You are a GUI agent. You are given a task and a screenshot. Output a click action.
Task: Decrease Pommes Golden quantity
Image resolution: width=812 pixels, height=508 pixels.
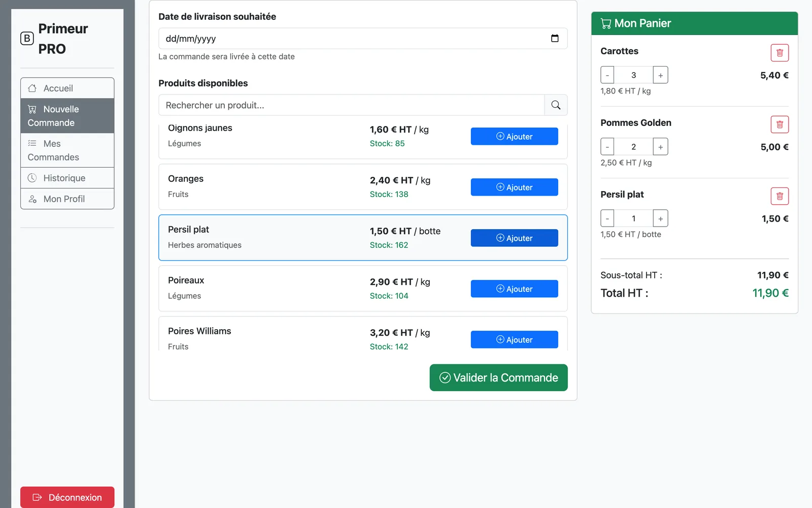607,147
